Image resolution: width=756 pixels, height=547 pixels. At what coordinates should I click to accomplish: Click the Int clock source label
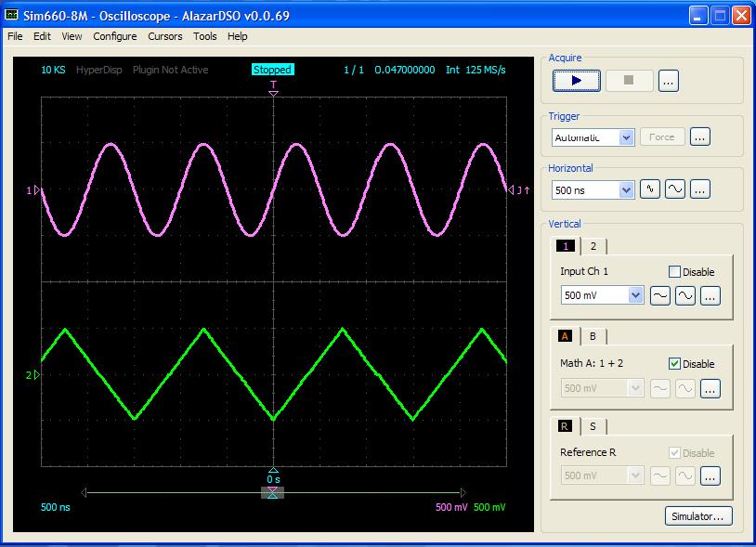coord(452,70)
